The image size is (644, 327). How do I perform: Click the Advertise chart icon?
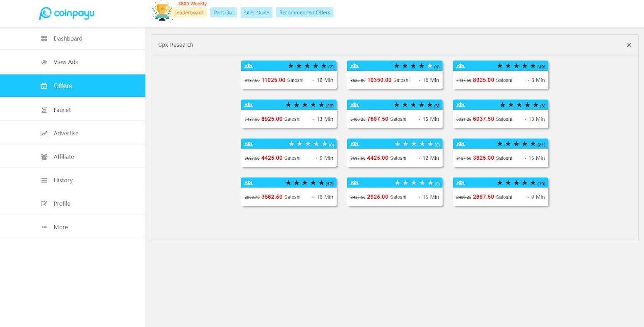pos(44,133)
